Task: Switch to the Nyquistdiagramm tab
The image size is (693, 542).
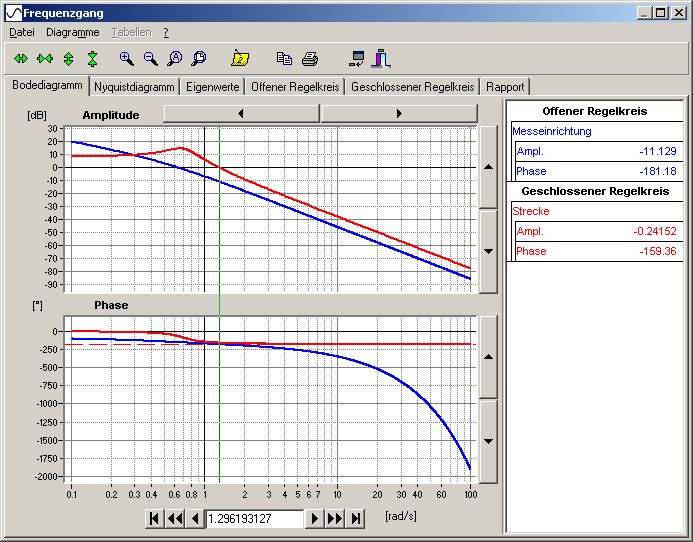Action: (x=134, y=87)
